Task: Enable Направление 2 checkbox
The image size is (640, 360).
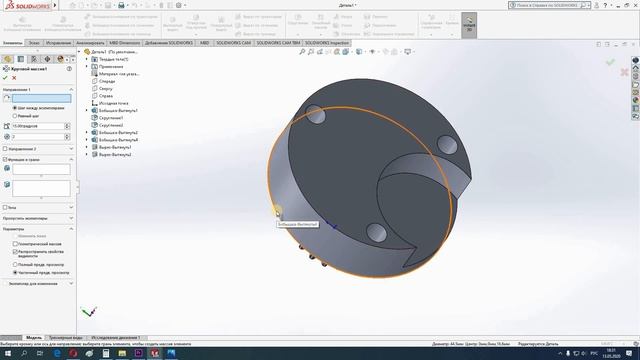Action: [5, 149]
